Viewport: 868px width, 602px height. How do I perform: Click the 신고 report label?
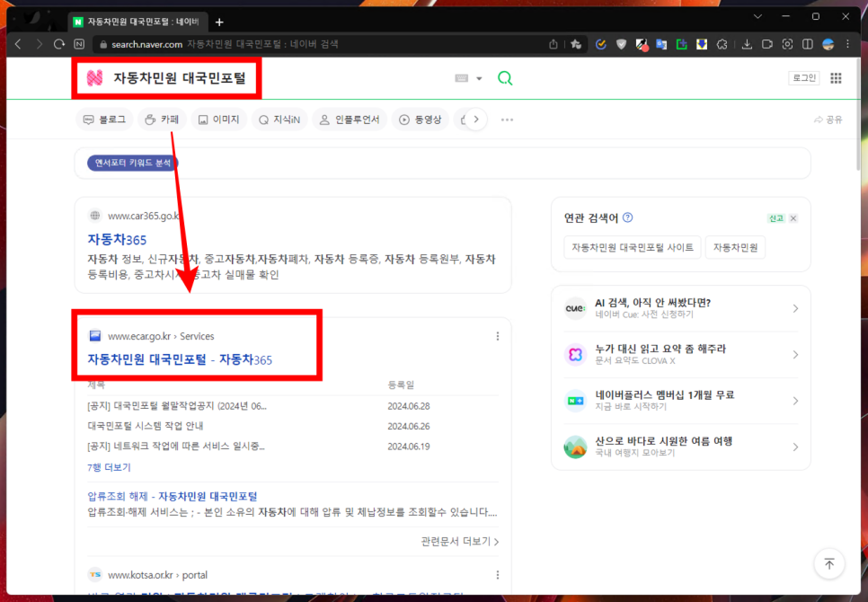pos(776,218)
